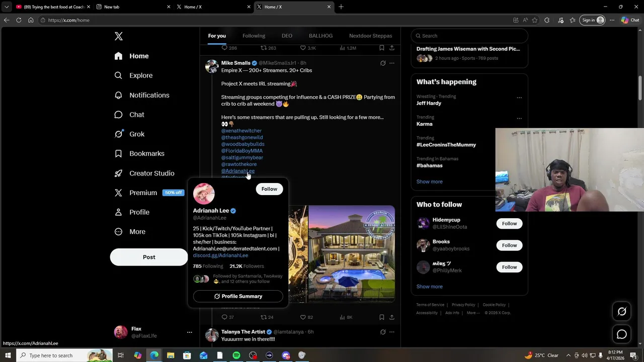Screen dimensions: 644x362
Task: Open the @woodbabybuilds mention
Action: click(x=243, y=144)
